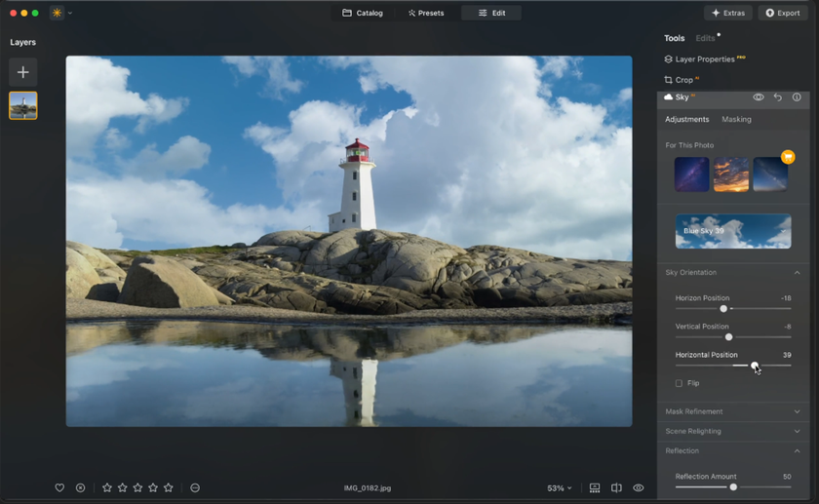The image size is (819, 504).
Task: Toggle Sky tool visibility eye icon
Action: click(758, 97)
